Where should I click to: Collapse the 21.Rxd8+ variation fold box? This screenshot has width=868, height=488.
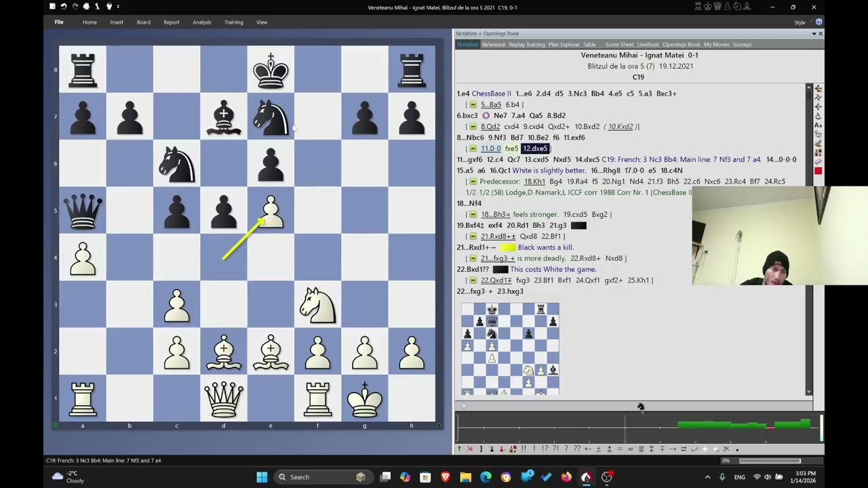coord(473,237)
